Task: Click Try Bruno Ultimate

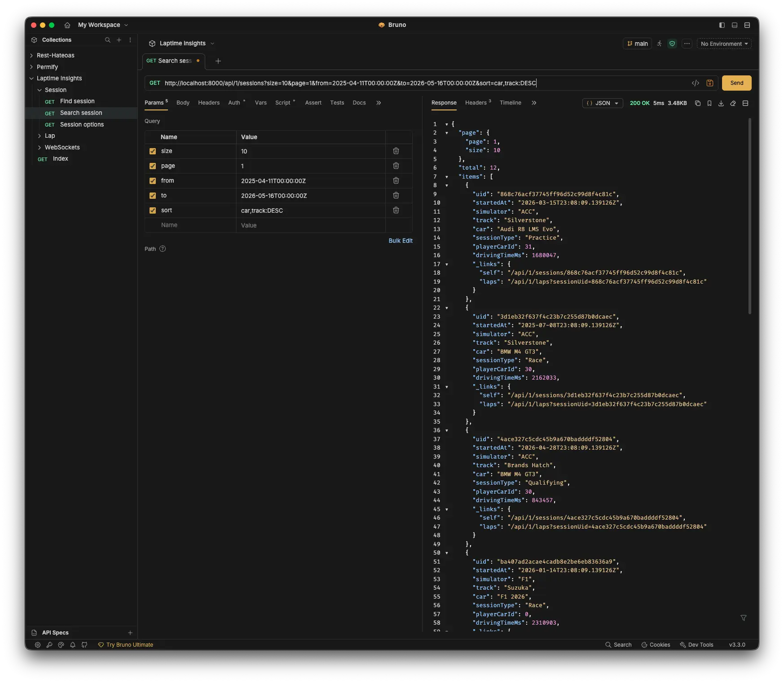Action: click(126, 645)
